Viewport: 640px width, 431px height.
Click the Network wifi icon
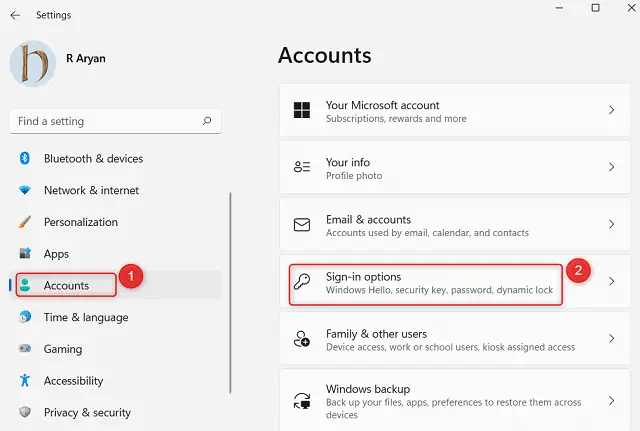point(24,190)
